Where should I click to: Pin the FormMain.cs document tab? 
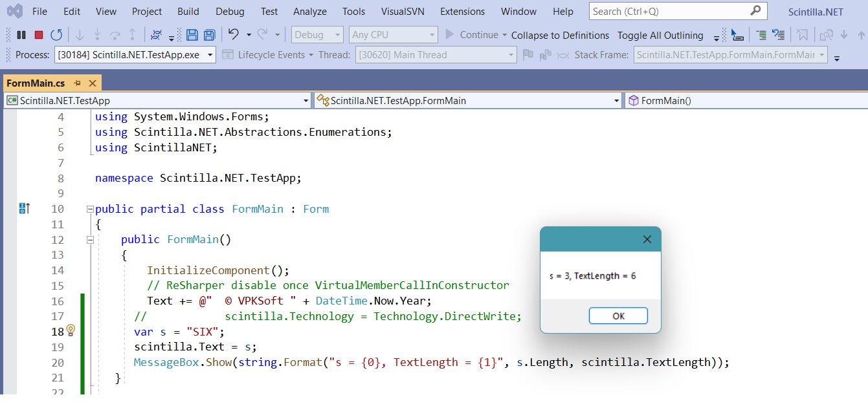(x=77, y=83)
